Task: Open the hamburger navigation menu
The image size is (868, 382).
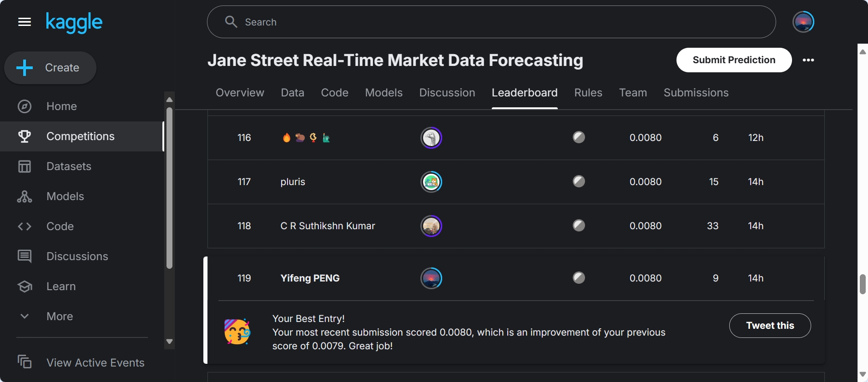Action: click(25, 22)
